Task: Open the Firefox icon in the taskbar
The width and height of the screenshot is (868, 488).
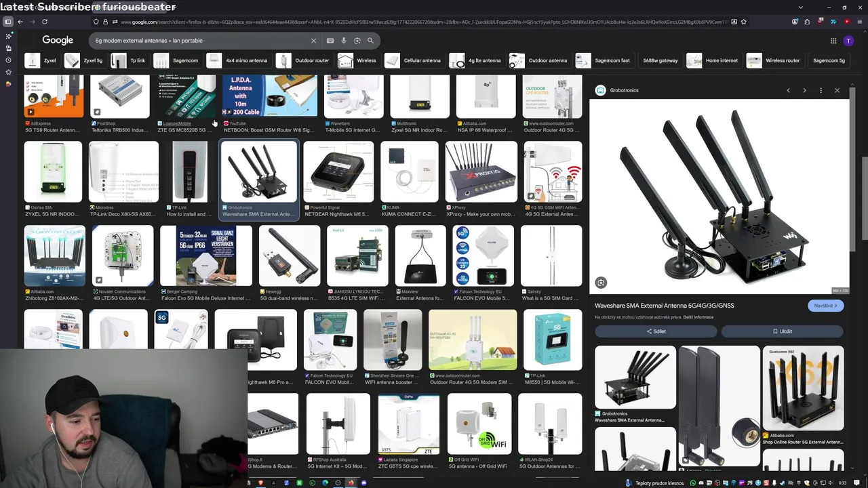Action: [x=351, y=483]
